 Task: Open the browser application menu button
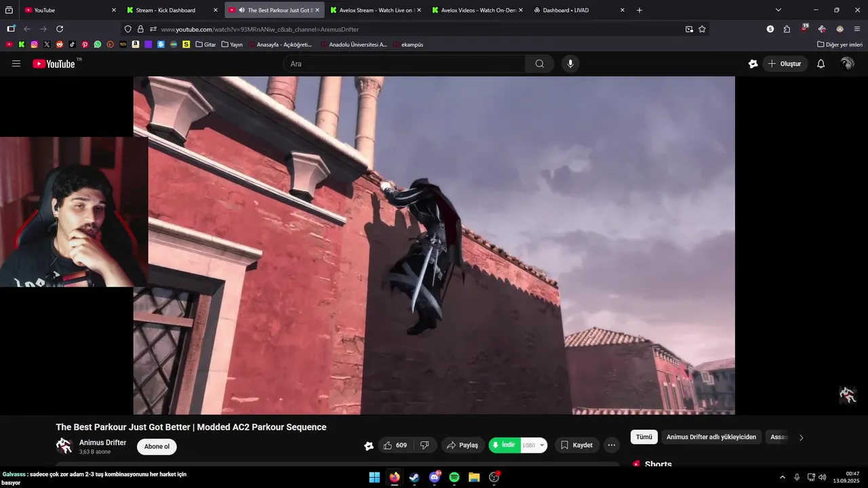[857, 29]
